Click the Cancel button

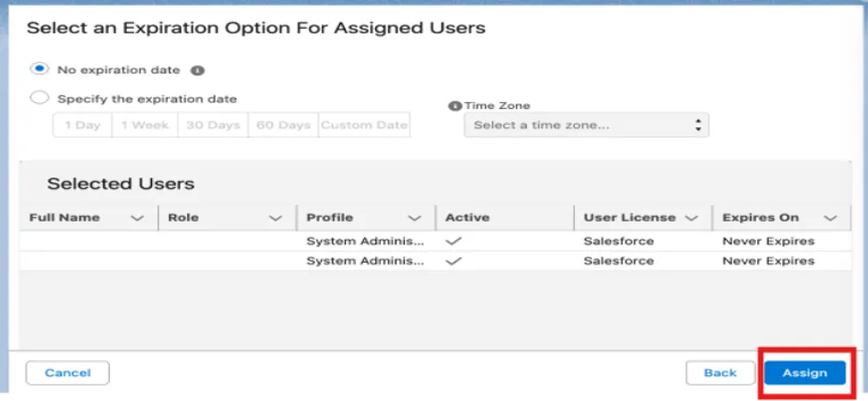pos(68,372)
